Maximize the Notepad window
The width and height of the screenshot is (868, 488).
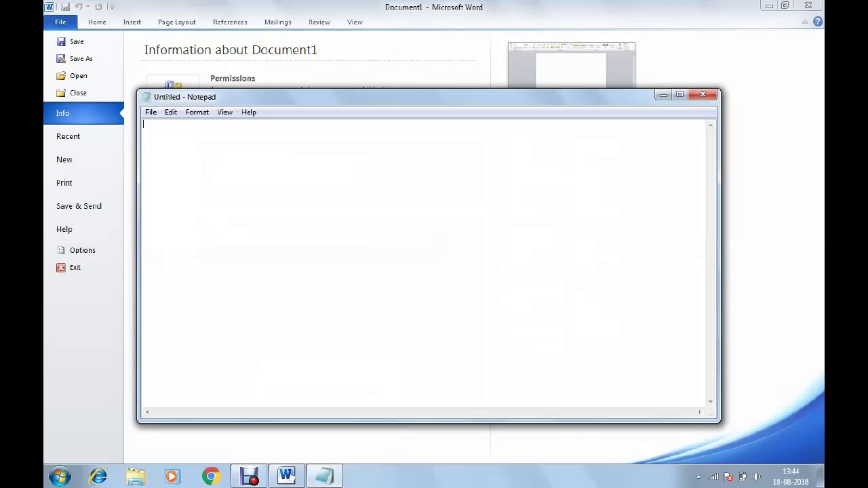coord(679,94)
